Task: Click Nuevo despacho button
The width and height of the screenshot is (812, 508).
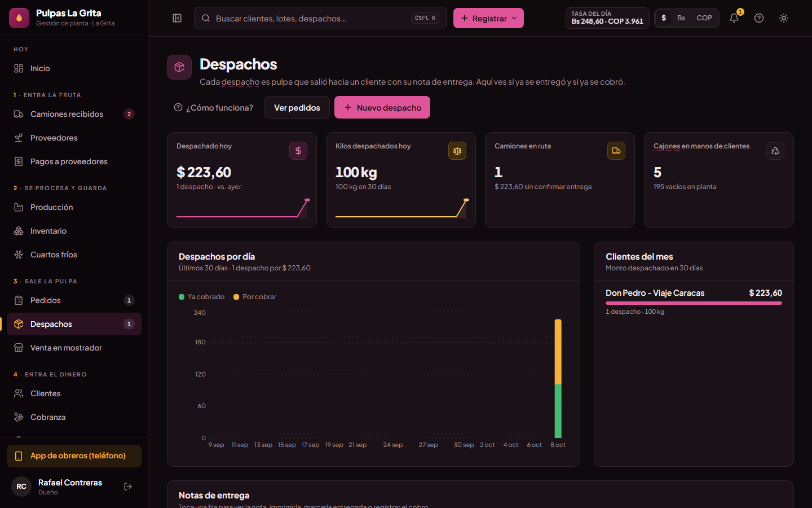Action: [x=382, y=107]
